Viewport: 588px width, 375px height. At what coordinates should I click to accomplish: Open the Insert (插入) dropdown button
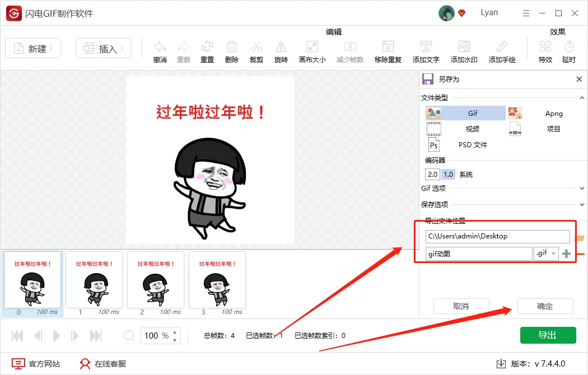(104, 48)
